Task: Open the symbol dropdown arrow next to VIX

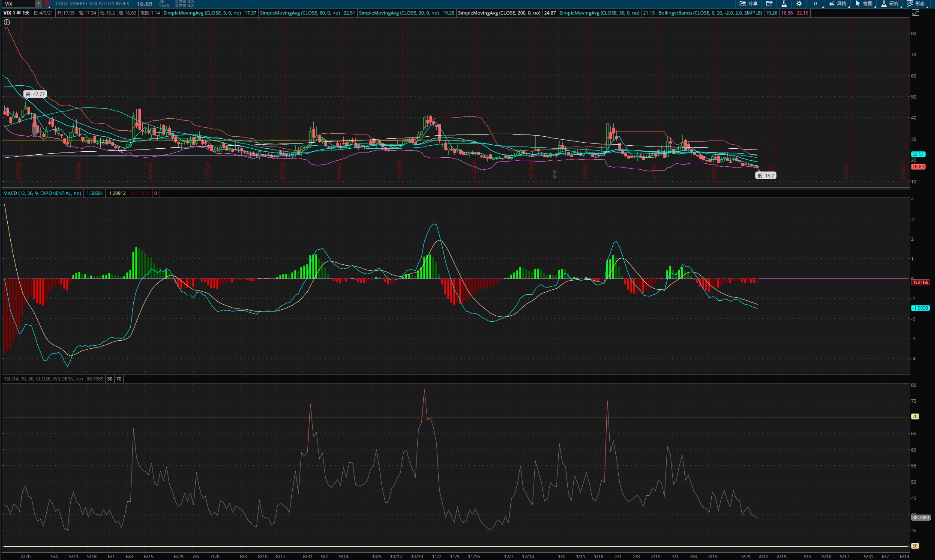Action: (x=39, y=3)
